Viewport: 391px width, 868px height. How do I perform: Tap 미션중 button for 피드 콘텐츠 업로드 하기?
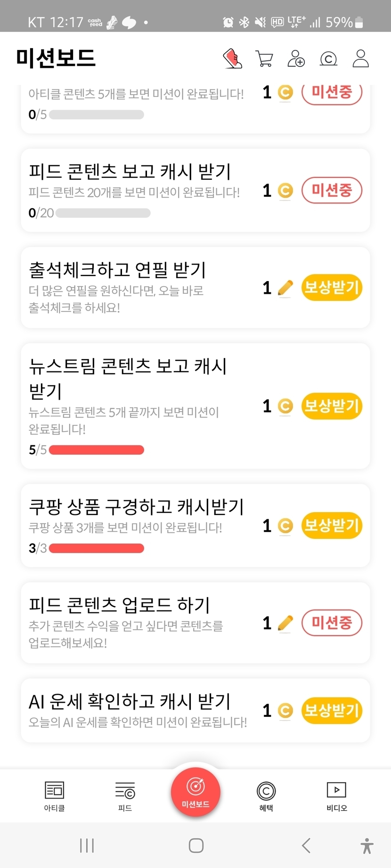click(x=332, y=623)
